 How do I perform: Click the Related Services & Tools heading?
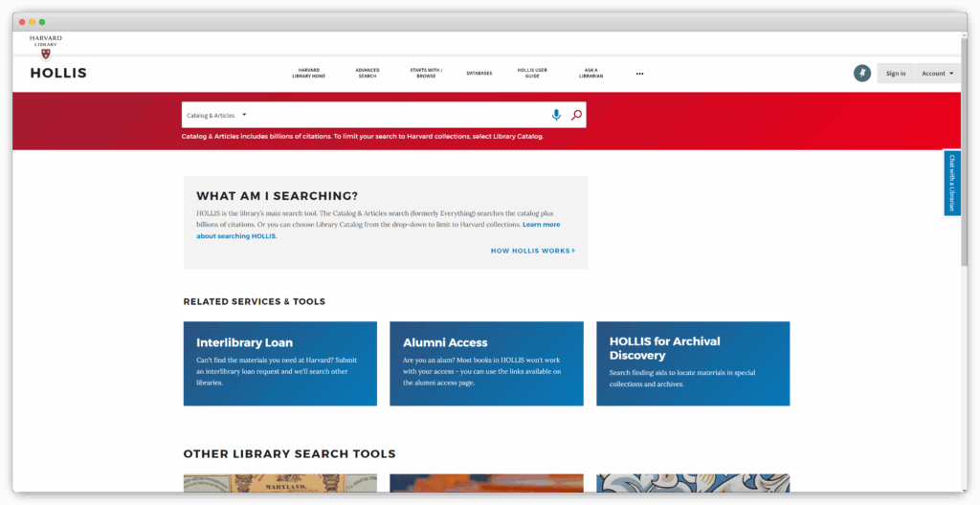pos(255,301)
